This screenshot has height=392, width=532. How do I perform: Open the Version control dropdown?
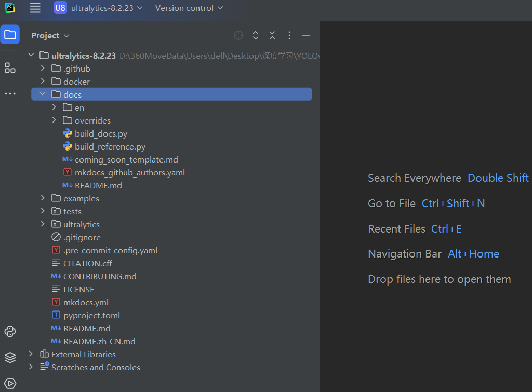pyautogui.click(x=189, y=8)
